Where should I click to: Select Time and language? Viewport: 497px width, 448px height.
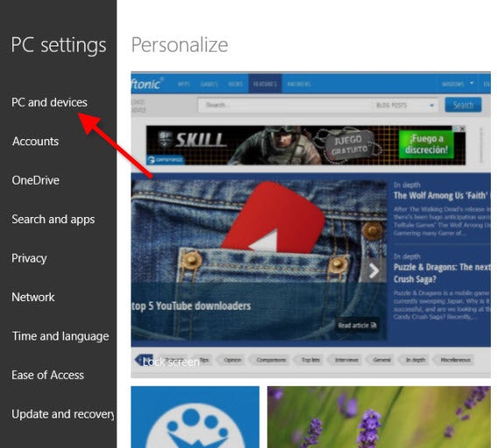(x=60, y=336)
